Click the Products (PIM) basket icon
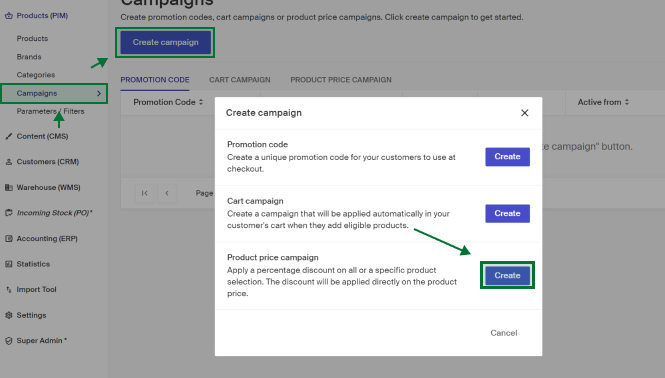Viewport: 665px width, 378px height. pyautogui.click(x=8, y=16)
